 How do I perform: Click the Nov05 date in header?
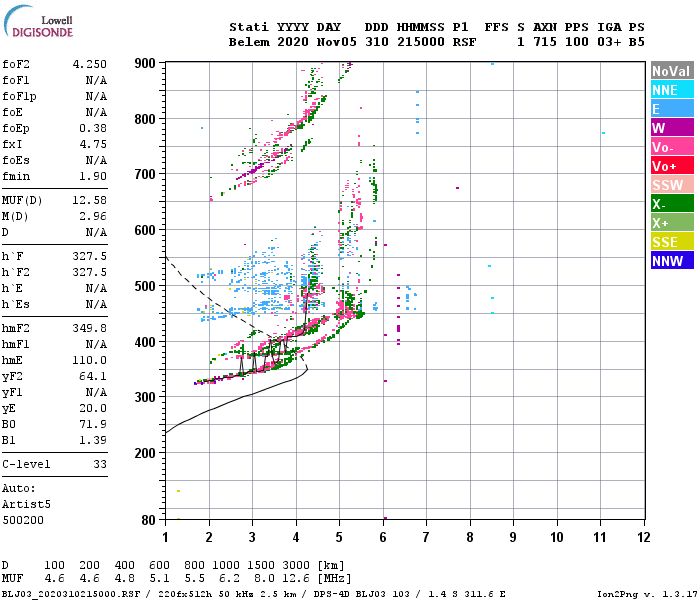[337, 42]
